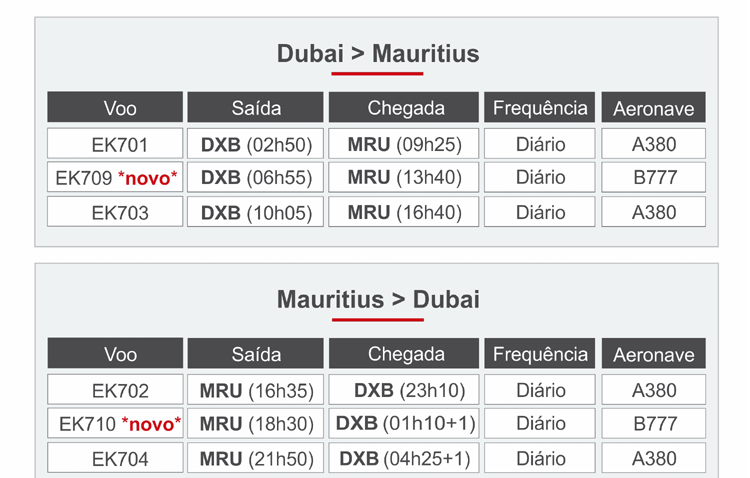Click flight EK702 cell

tap(115, 390)
